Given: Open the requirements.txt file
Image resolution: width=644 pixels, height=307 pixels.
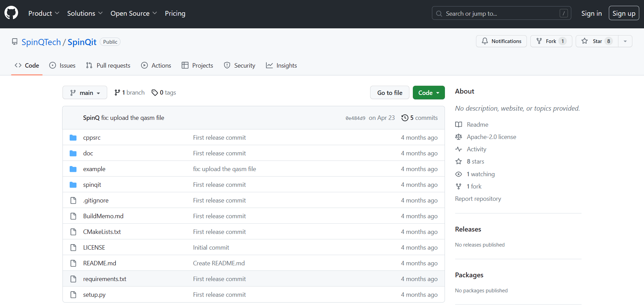Looking at the screenshot, I should point(104,279).
